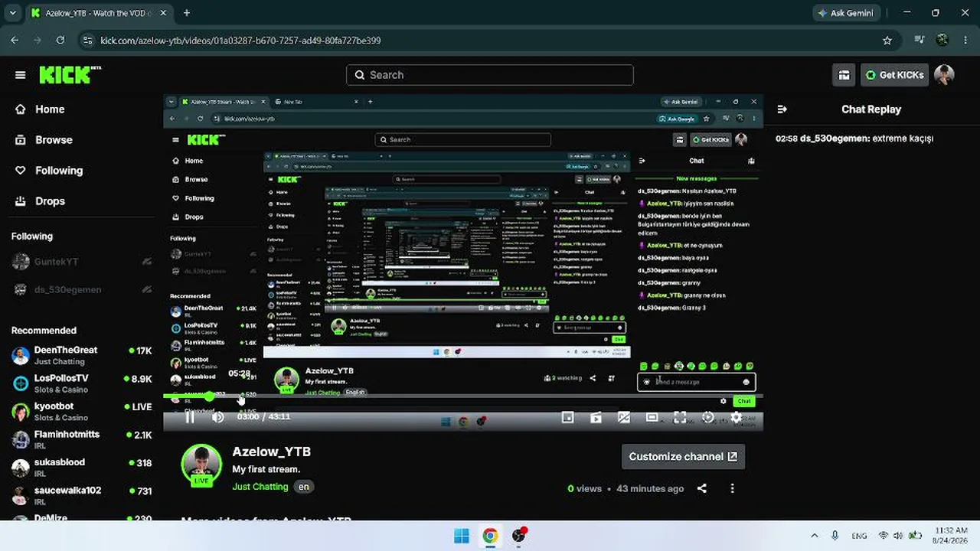Viewport: 980px width, 551px height.
Task: Open the Windows Start menu
Action: pos(462,536)
